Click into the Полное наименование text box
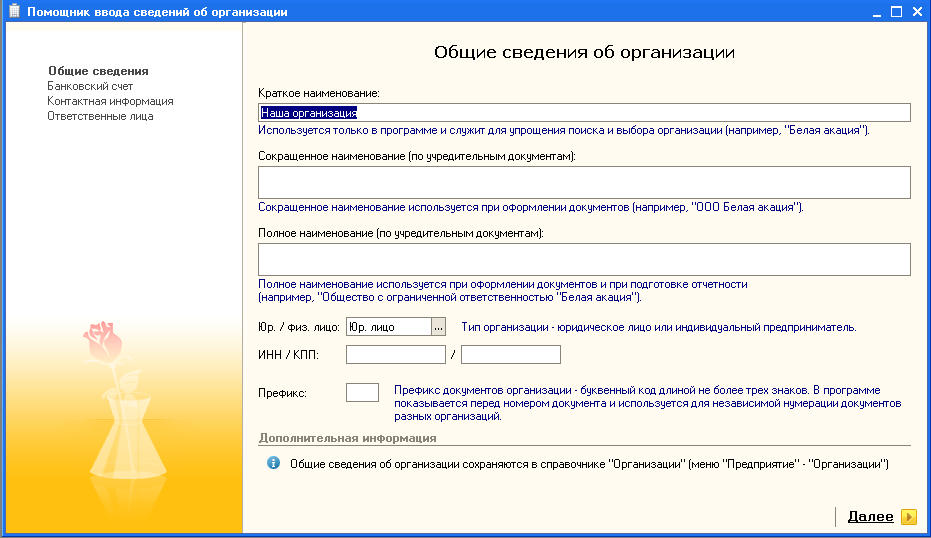 tap(584, 259)
